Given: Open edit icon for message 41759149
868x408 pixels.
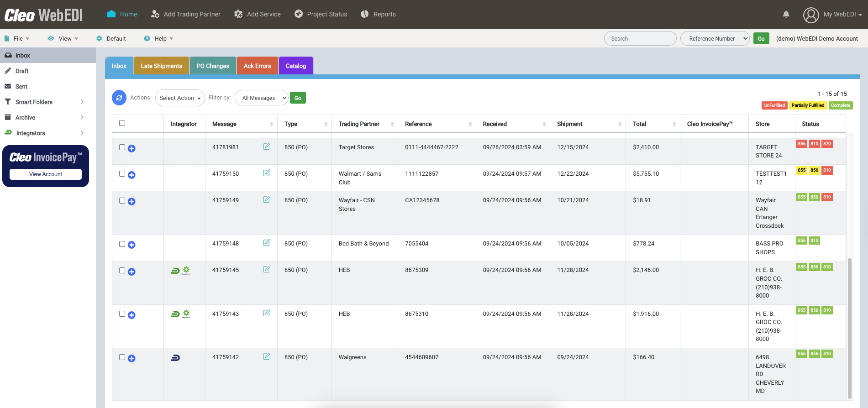Looking at the screenshot, I should coord(267,199).
